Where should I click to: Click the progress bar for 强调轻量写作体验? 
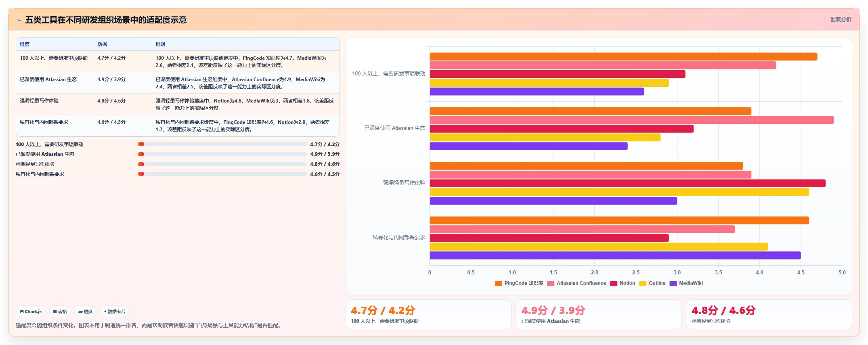coord(222,164)
